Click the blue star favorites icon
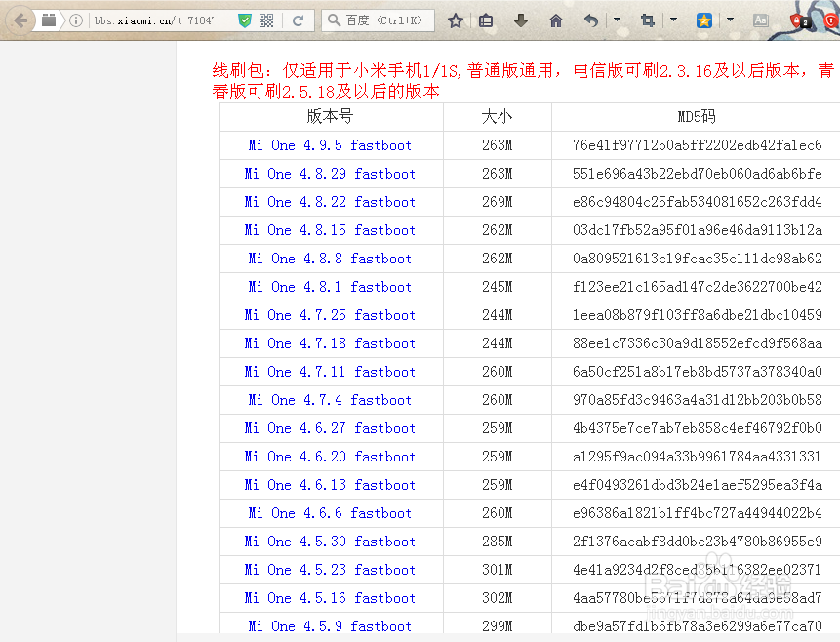 [x=704, y=20]
